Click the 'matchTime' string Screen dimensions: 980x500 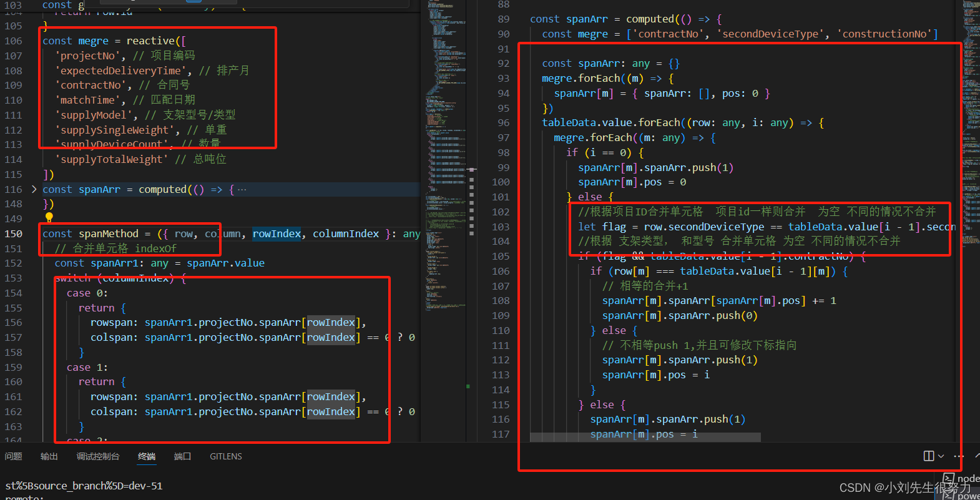(88, 100)
